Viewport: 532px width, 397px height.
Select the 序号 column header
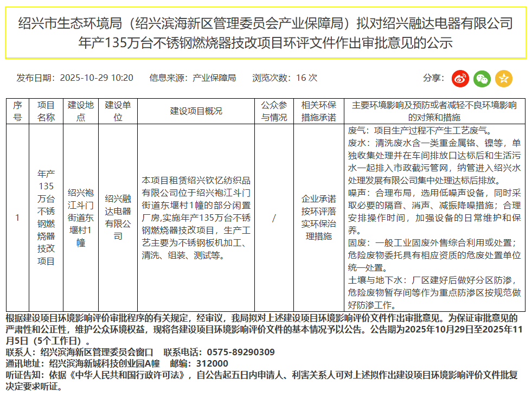(18, 111)
